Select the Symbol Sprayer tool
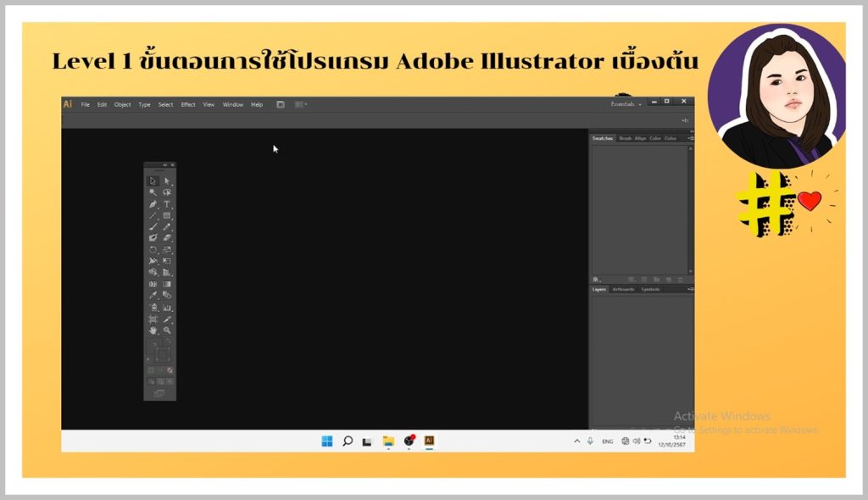The image size is (868, 500). 153,308
